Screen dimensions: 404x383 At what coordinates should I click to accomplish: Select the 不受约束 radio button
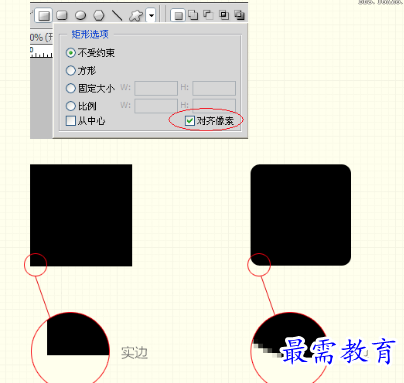[x=71, y=53]
